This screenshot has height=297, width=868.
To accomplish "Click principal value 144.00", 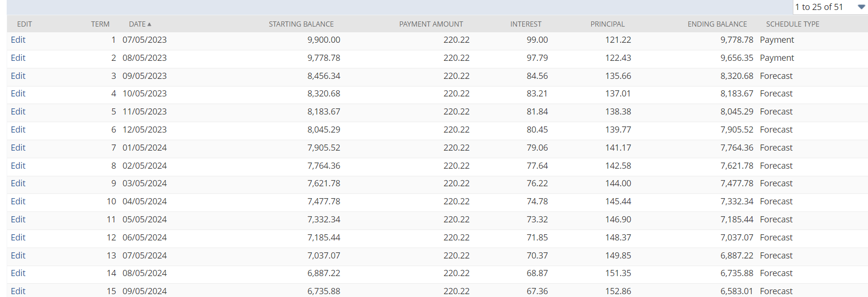I will pos(618,183).
